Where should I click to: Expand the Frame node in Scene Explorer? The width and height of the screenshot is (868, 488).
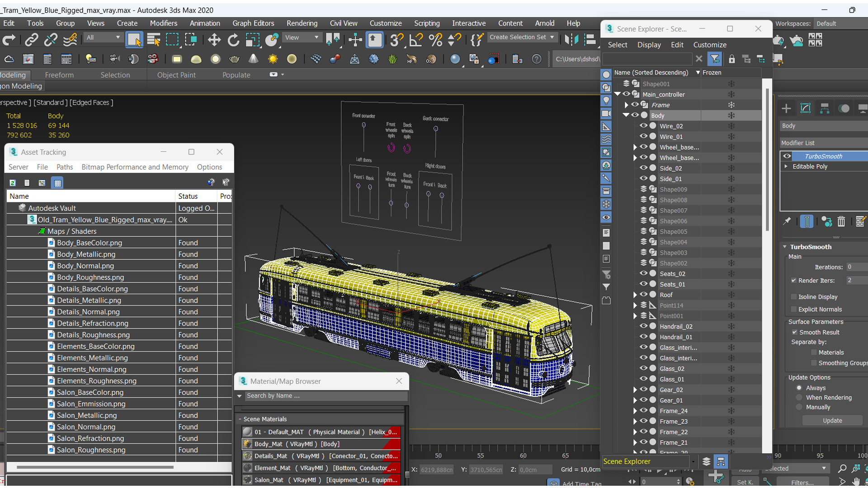click(x=626, y=105)
